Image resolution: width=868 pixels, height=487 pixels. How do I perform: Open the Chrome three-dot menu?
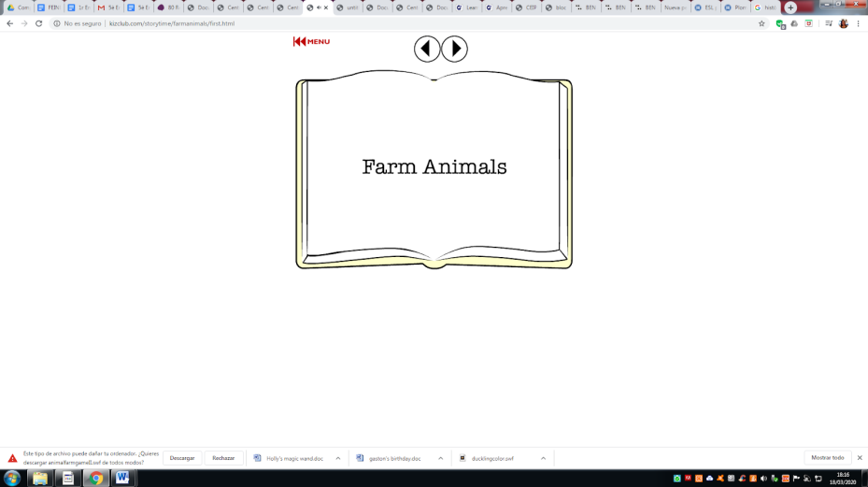click(859, 23)
